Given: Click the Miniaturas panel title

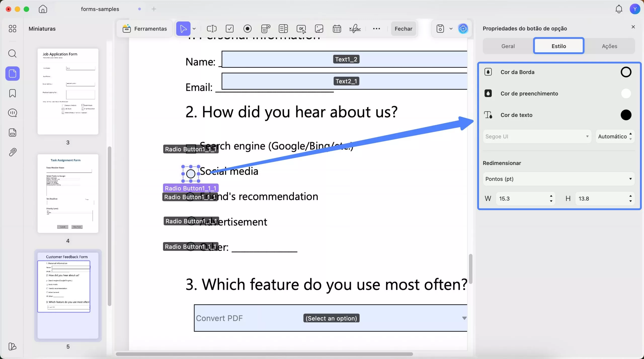Looking at the screenshot, I should (x=42, y=29).
